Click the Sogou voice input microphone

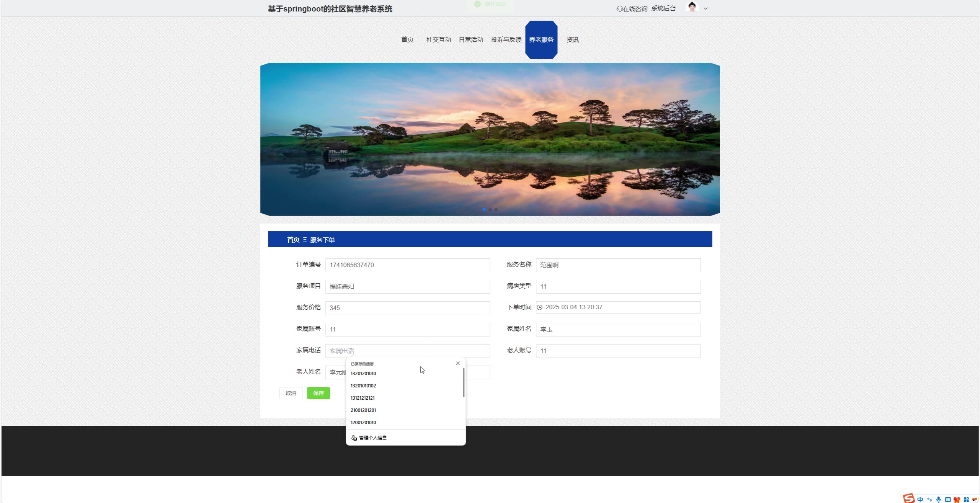coord(938,500)
